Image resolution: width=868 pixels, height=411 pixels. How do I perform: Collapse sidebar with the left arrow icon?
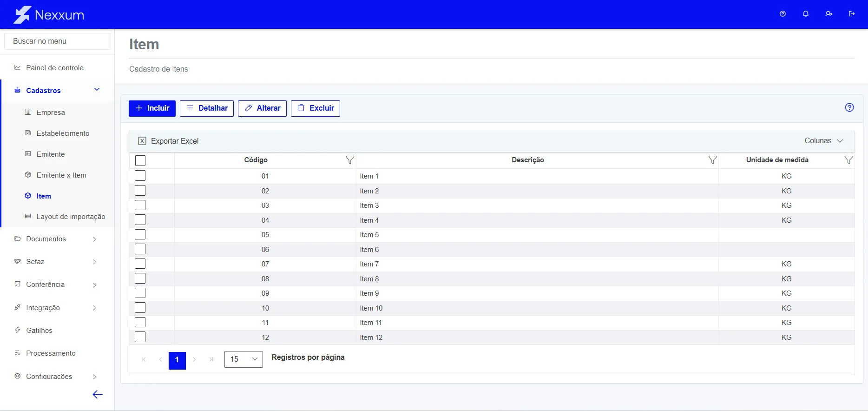tap(98, 395)
